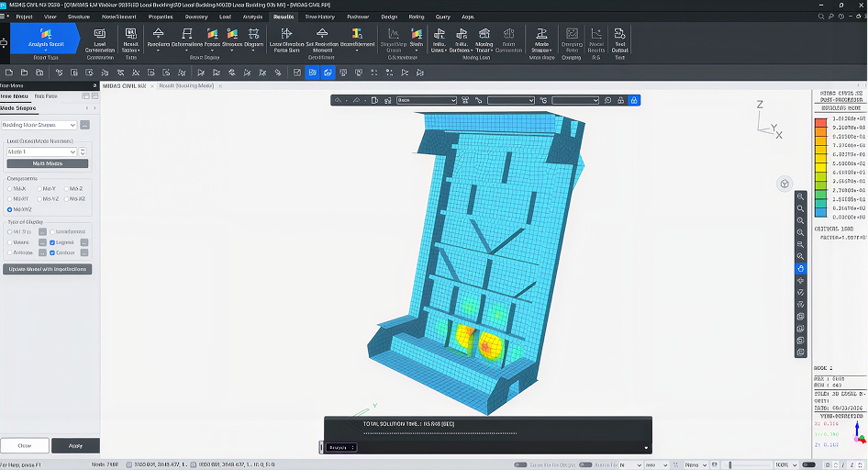Click the lock icon in view toolbar
This screenshot has height=470, width=868.
pyautogui.click(x=634, y=100)
